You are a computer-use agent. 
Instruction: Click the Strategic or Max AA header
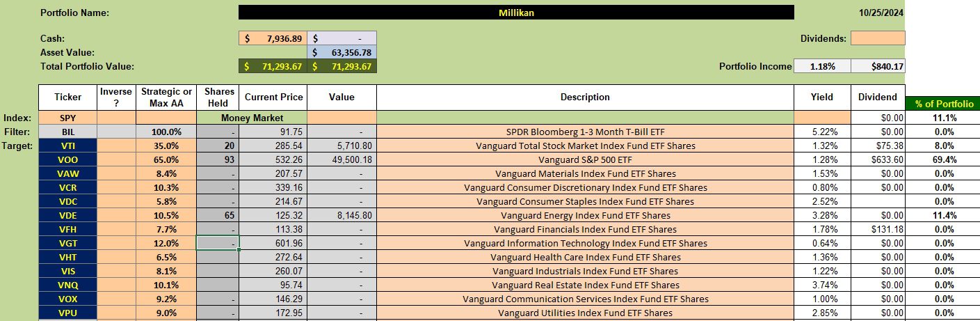(166, 97)
